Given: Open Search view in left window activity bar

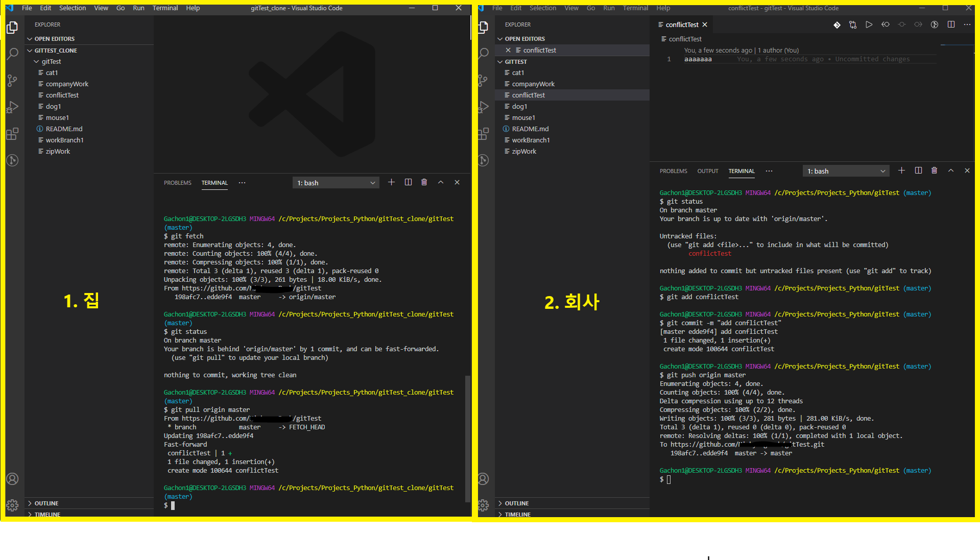Looking at the screenshot, I should pos(12,54).
